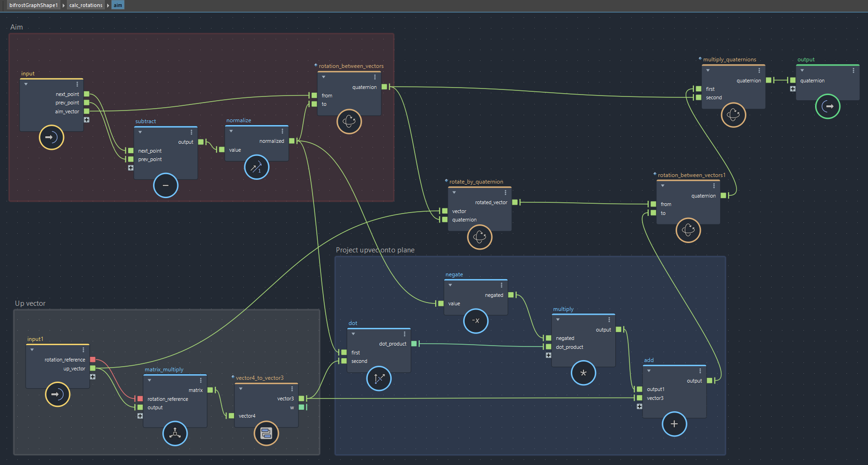868x465 pixels.
Task: Click the output node arrow icon
Action: (x=827, y=106)
